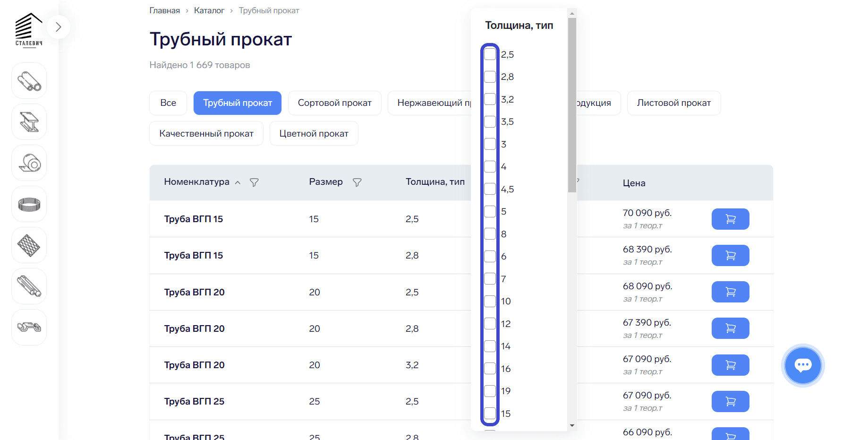868x440 pixels.
Task: Check the 3,5 thickness filter
Action: tap(490, 121)
